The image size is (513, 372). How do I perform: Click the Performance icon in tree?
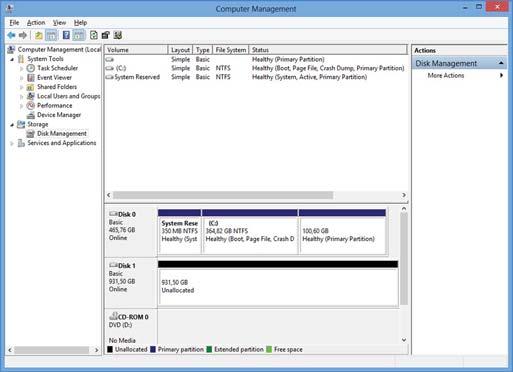(x=31, y=106)
